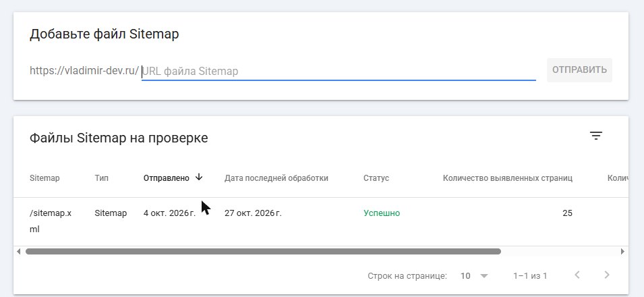The image size is (644, 297).
Task: Click the horizontal scrollbar right arrow
Action: pyautogui.click(x=622, y=251)
